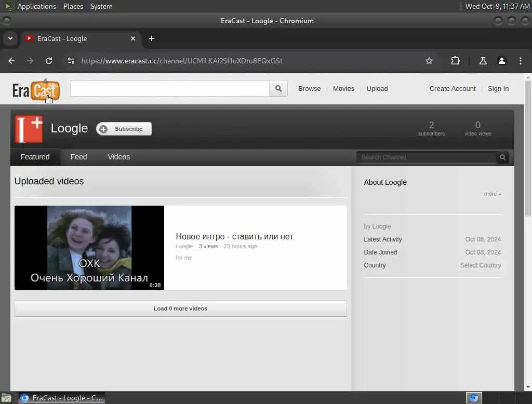Focus the main EraCast search input

click(x=170, y=88)
